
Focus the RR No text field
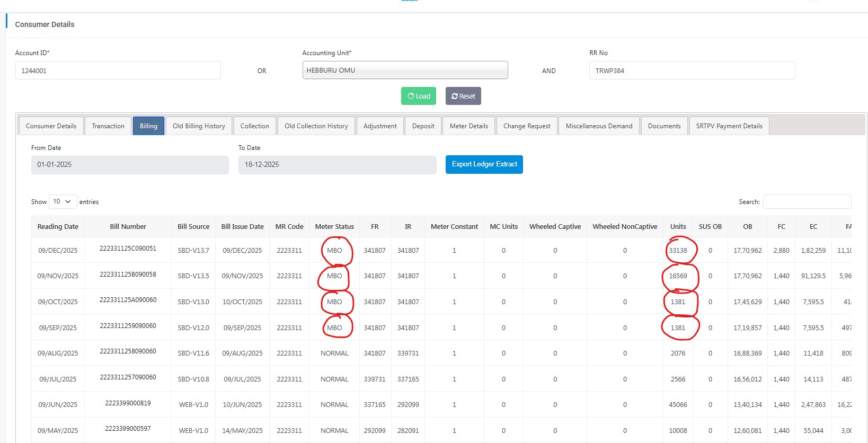tap(692, 70)
